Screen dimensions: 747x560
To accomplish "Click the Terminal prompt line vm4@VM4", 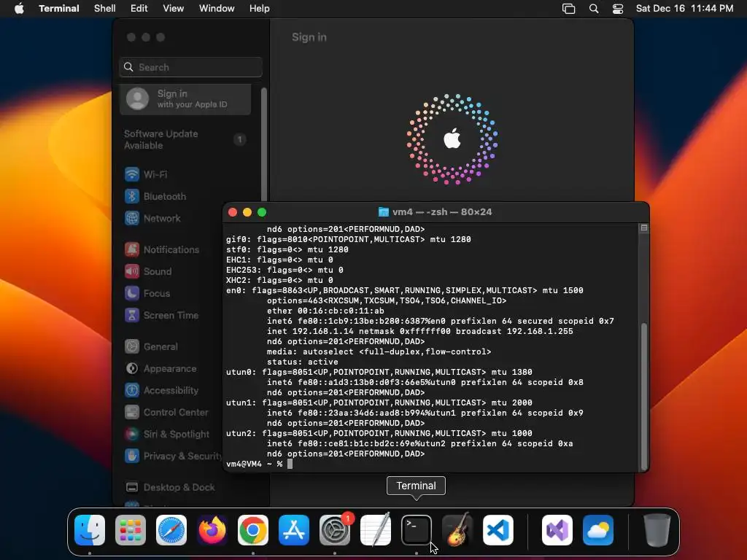I will coord(254,464).
